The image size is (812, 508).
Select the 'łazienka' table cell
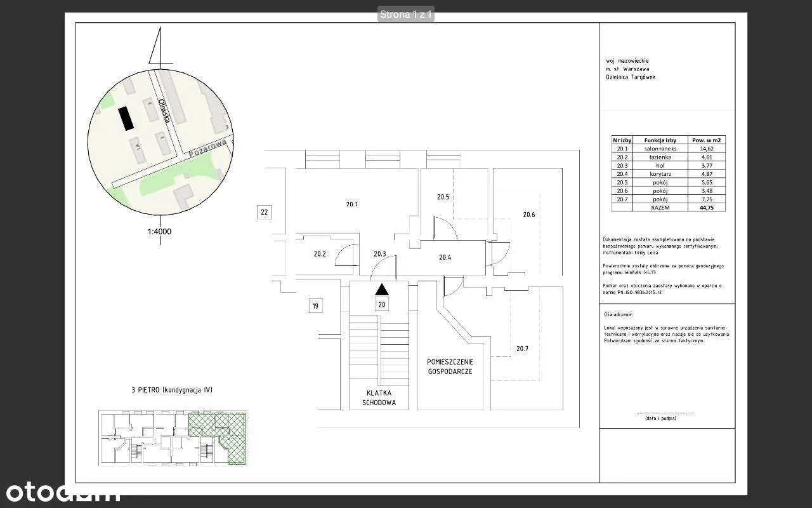click(x=660, y=157)
